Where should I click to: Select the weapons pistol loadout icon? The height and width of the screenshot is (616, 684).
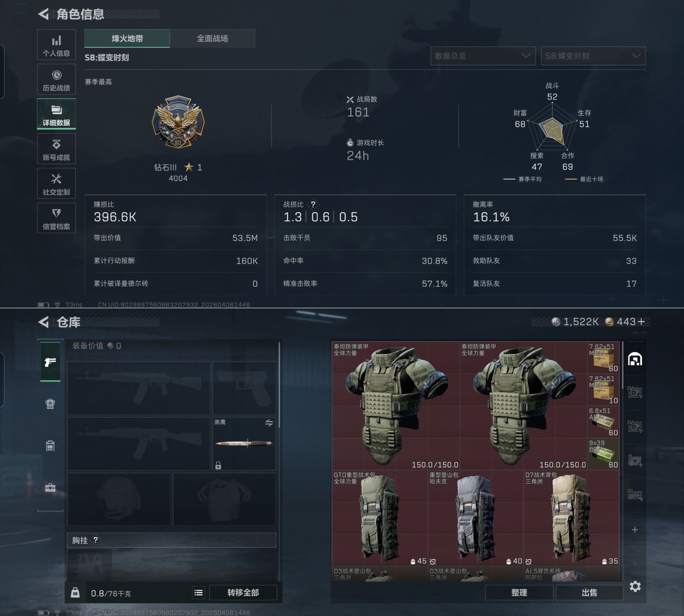click(x=50, y=362)
